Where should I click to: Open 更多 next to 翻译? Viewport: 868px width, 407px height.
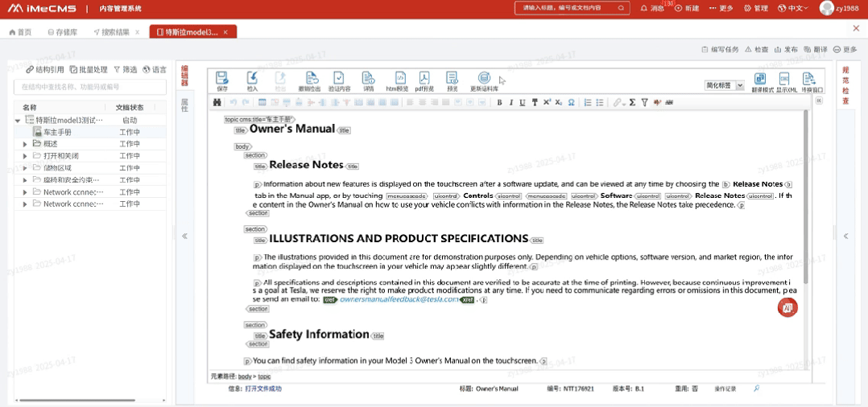pos(845,49)
